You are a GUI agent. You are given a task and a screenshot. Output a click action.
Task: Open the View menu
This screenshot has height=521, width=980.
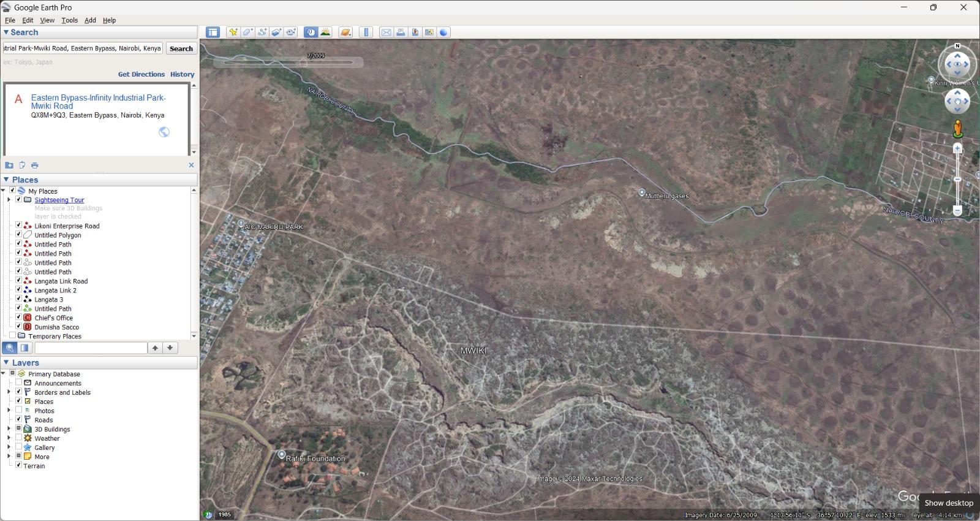point(47,20)
